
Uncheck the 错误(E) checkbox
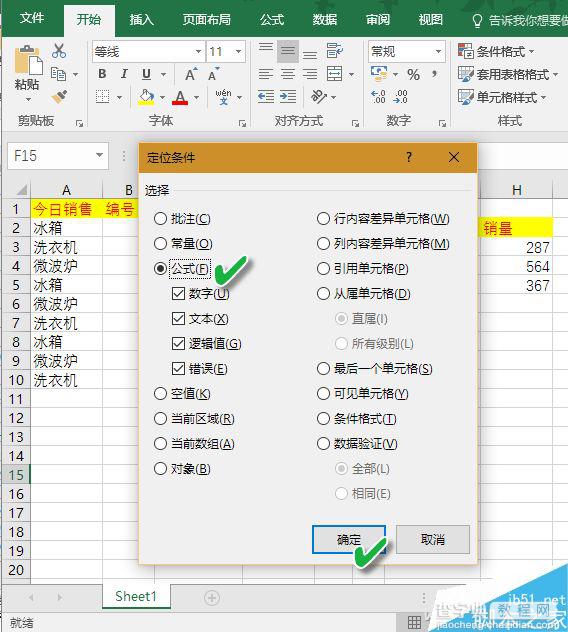[200, 368]
